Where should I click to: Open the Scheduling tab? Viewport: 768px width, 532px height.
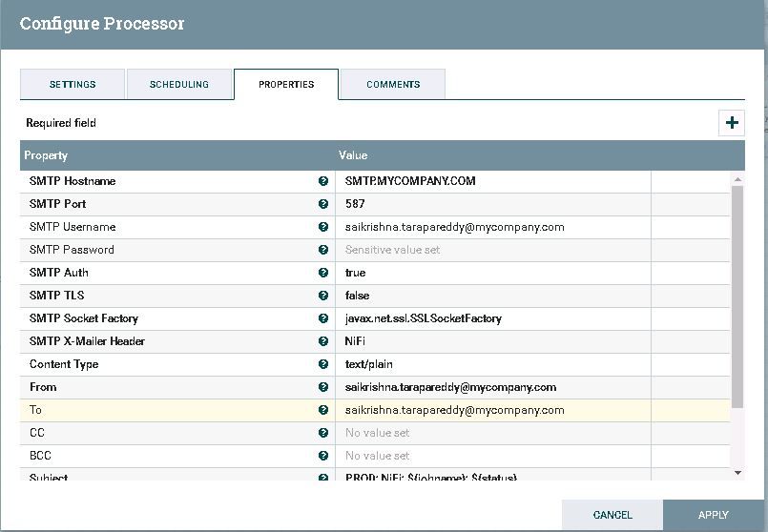pos(179,85)
